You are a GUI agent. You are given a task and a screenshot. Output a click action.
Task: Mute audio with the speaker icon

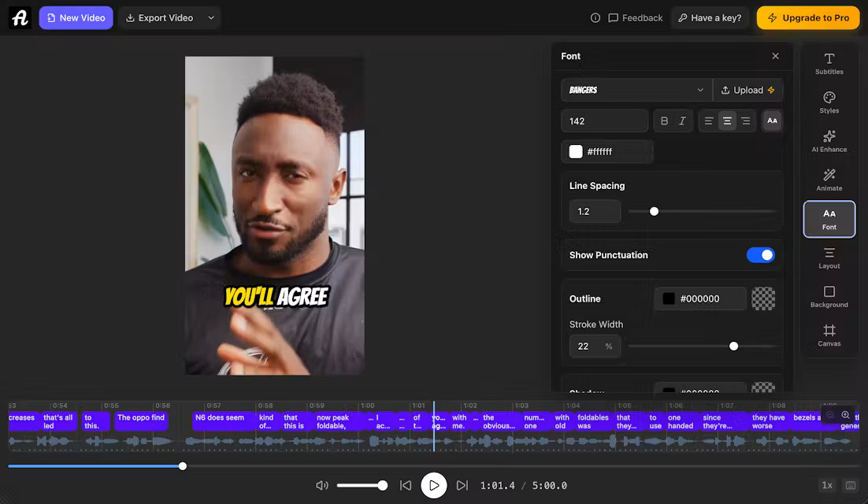[x=321, y=485]
